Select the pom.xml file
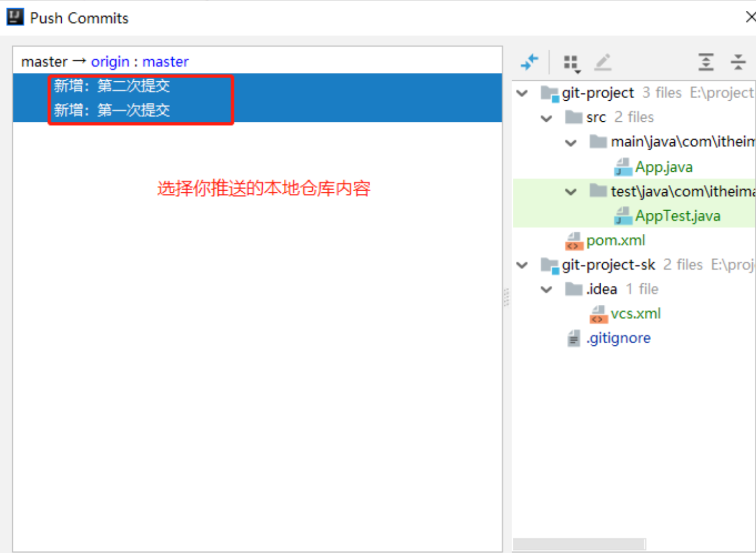This screenshot has width=756, height=553. (x=615, y=241)
